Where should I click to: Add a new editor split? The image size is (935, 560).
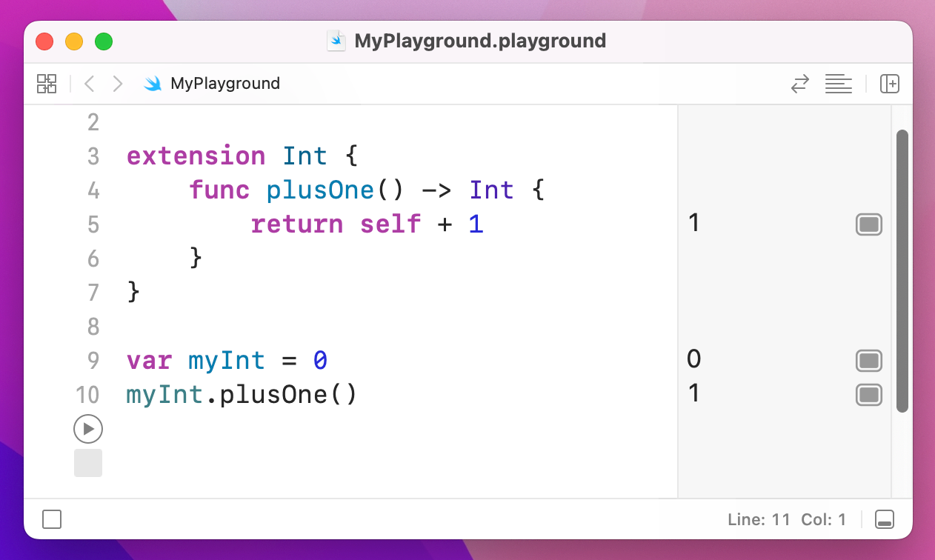pyautogui.click(x=890, y=84)
